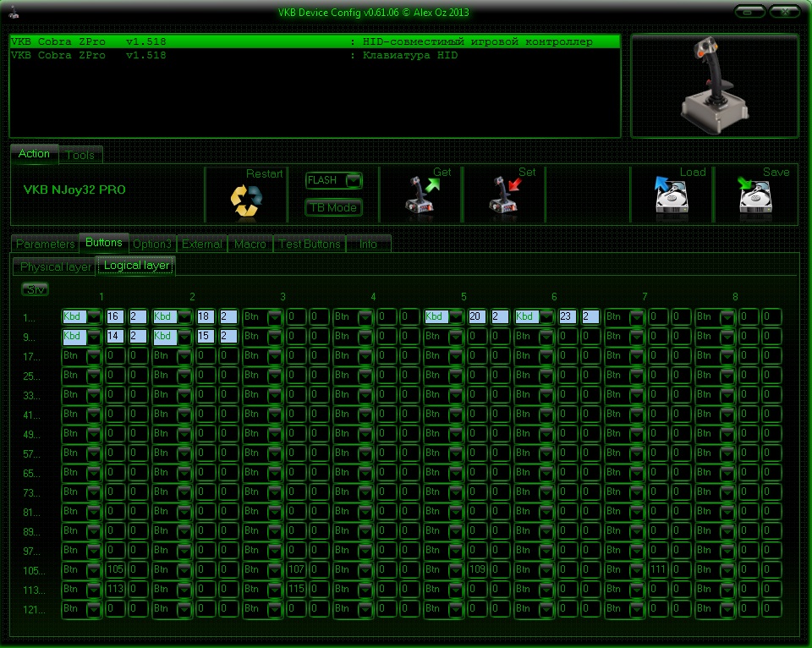This screenshot has height=648, width=812.
Task: Click field with value 105
Action: (x=115, y=570)
